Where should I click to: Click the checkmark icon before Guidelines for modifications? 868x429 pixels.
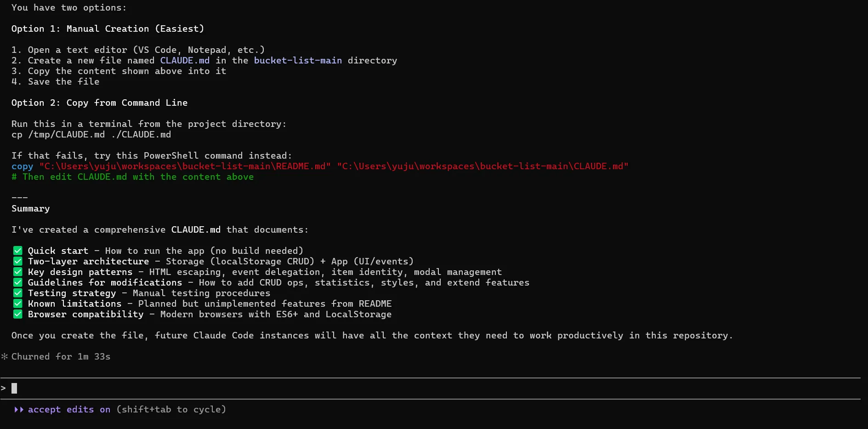(x=18, y=282)
